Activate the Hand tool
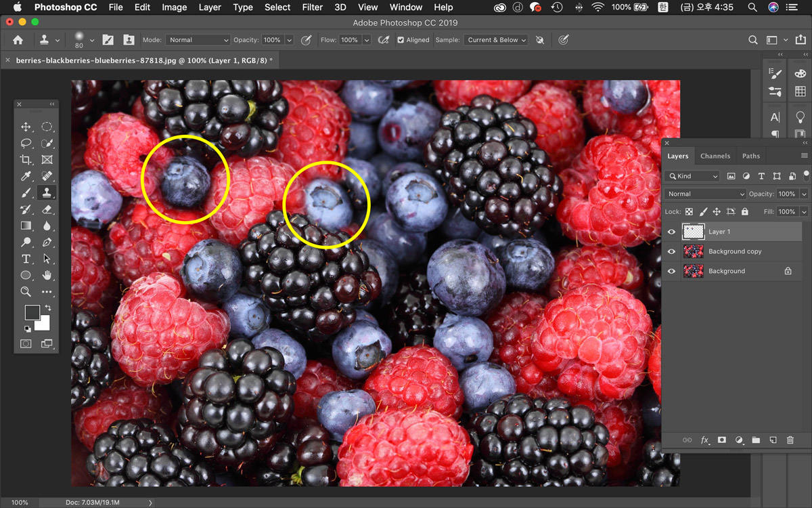The width and height of the screenshot is (812, 508). 47,275
